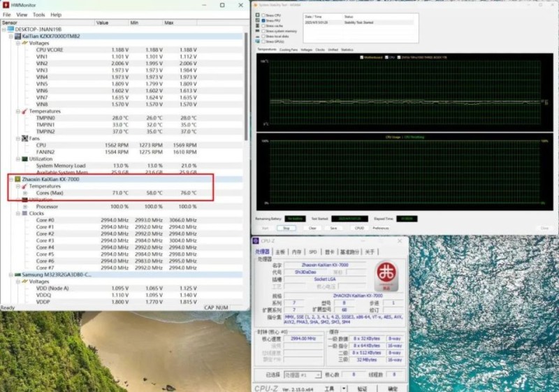Click the Zhaoxin logo in CPU-Z
The height and width of the screenshot is (392, 559).
pos(384,275)
